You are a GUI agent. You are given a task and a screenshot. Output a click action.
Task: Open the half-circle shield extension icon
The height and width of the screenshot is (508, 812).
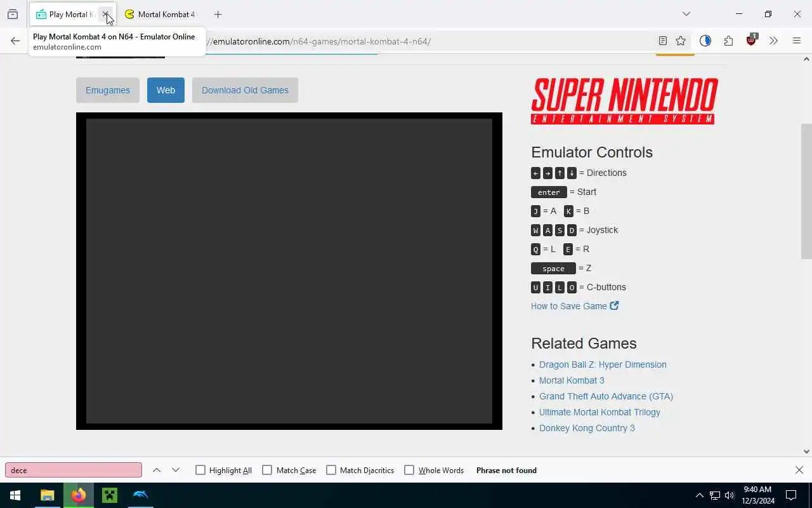pyautogui.click(x=705, y=41)
